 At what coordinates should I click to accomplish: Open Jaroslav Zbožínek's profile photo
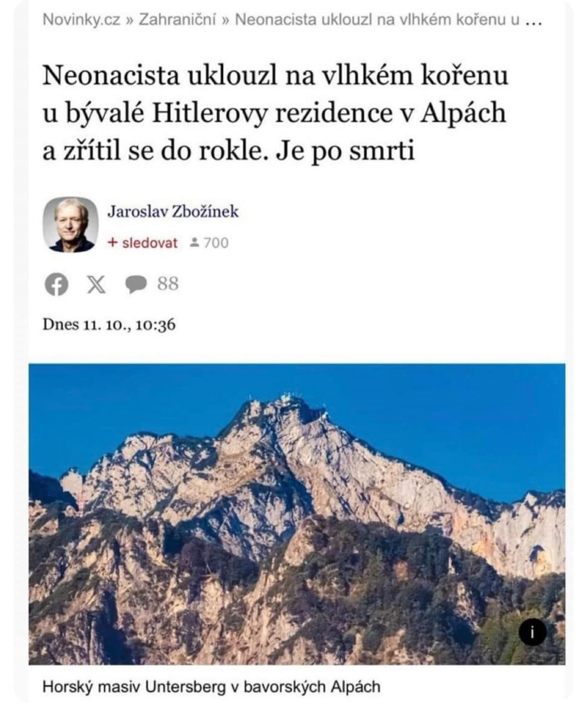click(70, 225)
